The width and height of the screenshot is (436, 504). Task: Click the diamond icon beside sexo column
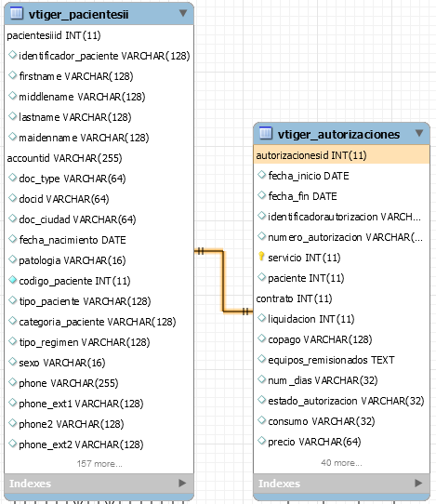pyautogui.click(x=12, y=362)
